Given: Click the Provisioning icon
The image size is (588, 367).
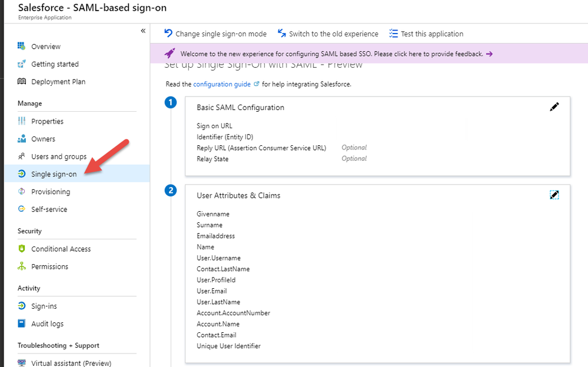Looking at the screenshot, I should pos(21,191).
